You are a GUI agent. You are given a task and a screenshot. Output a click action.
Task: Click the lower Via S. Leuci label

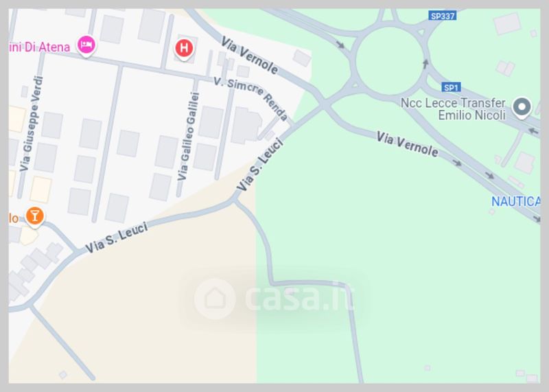(x=117, y=238)
